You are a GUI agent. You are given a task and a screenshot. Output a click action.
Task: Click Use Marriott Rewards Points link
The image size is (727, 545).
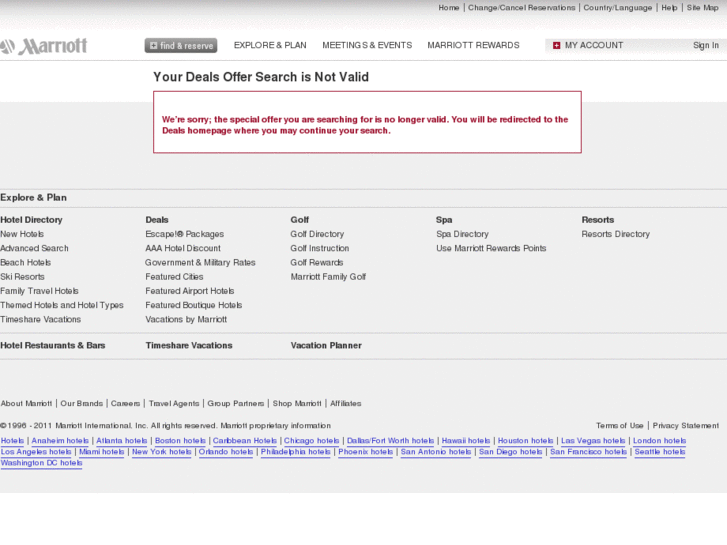491,249
